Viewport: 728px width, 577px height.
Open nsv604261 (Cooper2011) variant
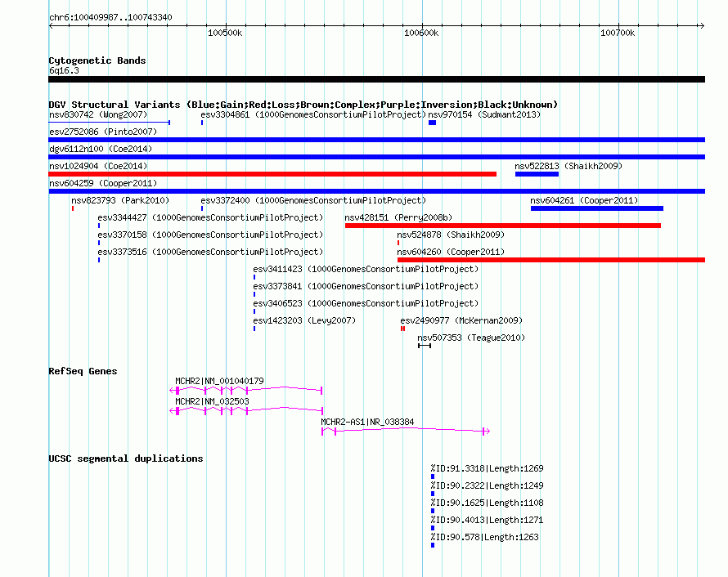[x=584, y=200]
